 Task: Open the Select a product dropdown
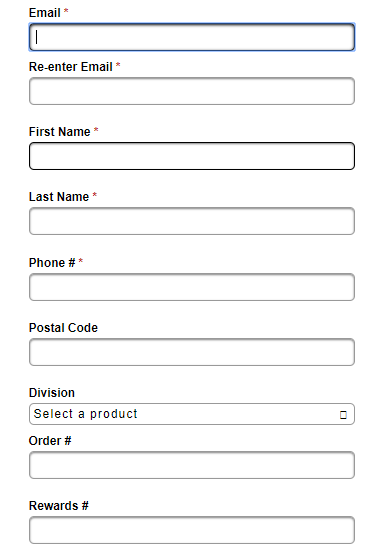click(192, 414)
